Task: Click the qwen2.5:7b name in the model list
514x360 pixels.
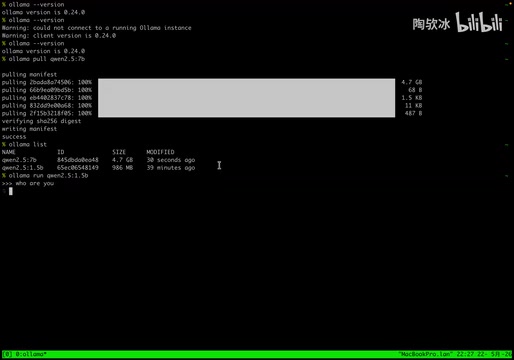Action: coord(19,160)
